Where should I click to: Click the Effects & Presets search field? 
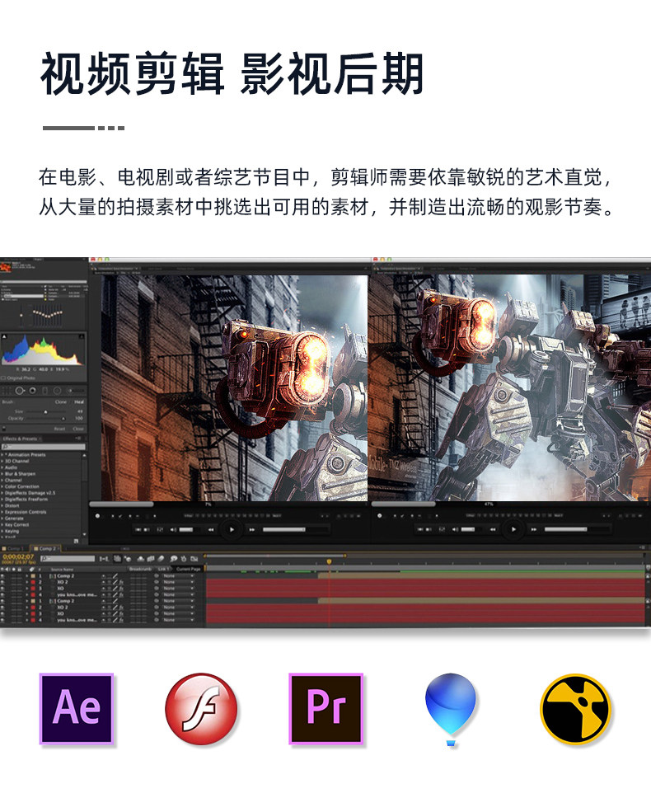point(44,447)
